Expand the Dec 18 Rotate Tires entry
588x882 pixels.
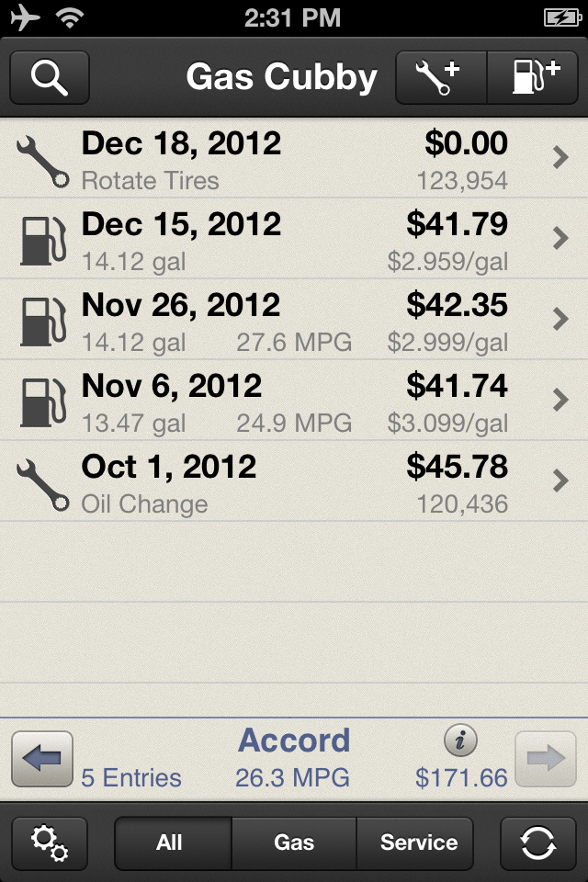[561, 158]
